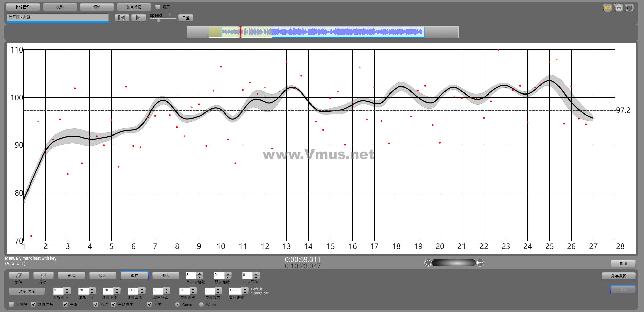This screenshot has height=312, width=644.
Task: Uncheck the 平均速度 average tempo checkbox
Action: pos(114,304)
